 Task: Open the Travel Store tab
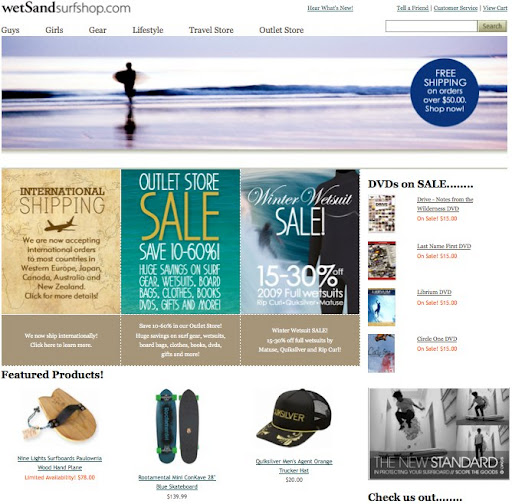211,30
